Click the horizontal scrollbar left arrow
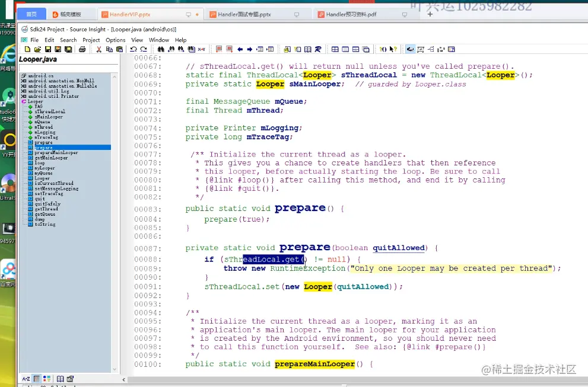 124,379
